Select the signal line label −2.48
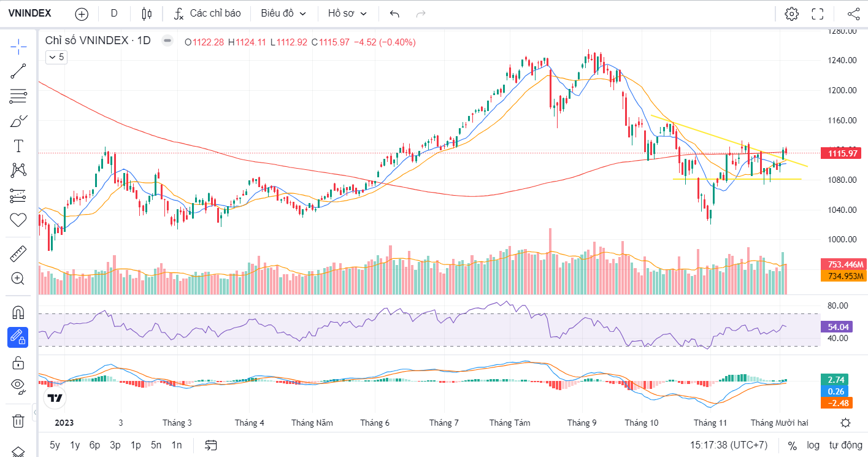 point(837,403)
